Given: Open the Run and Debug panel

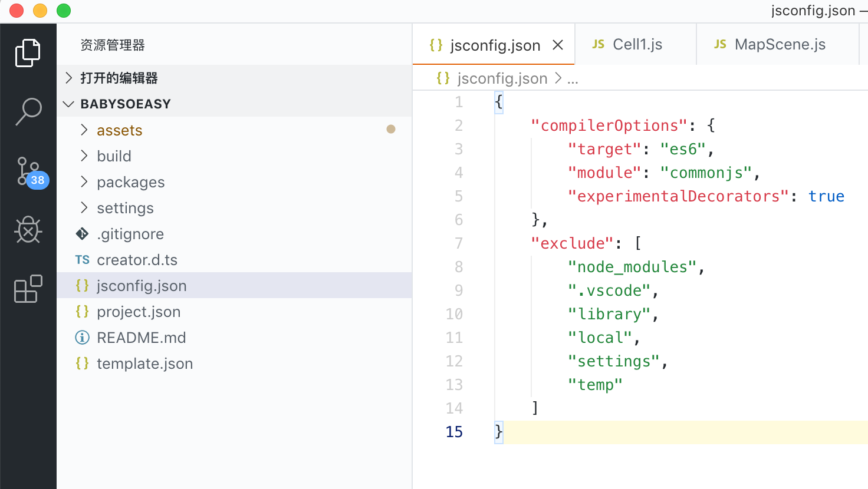Looking at the screenshot, I should [x=28, y=230].
